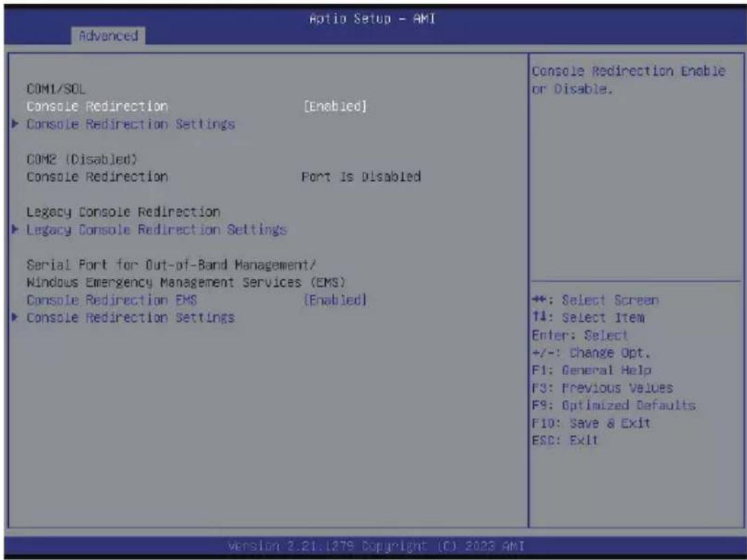Screen dimensions: 747x560
Task: Select the highlighted COM1 Console Redirection label
Action: (97, 107)
